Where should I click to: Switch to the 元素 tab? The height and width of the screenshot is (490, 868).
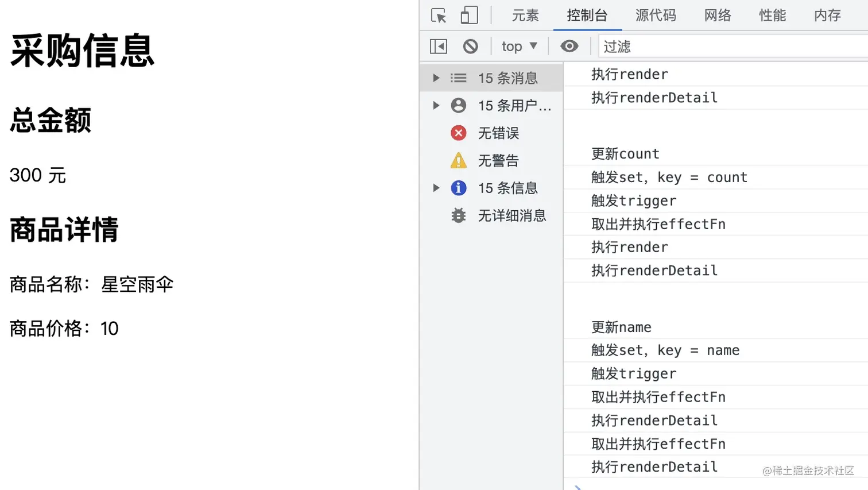click(525, 16)
